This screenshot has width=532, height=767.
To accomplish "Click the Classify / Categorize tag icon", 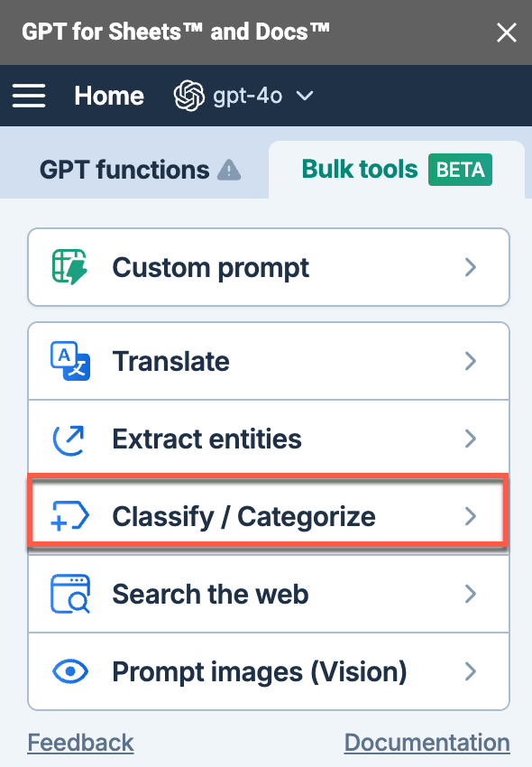I will (x=70, y=515).
